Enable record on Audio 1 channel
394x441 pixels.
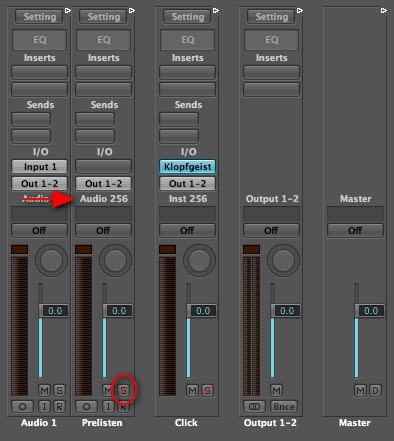(59, 407)
